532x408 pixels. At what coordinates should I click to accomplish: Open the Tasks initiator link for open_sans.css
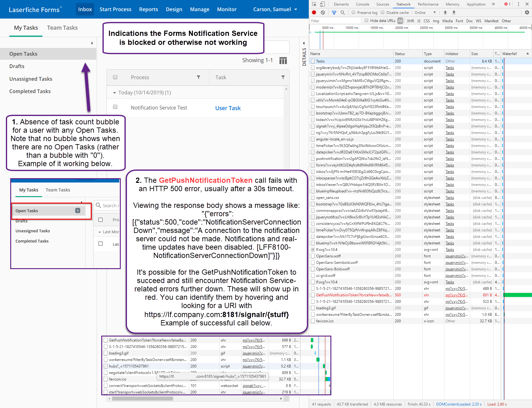click(x=450, y=198)
